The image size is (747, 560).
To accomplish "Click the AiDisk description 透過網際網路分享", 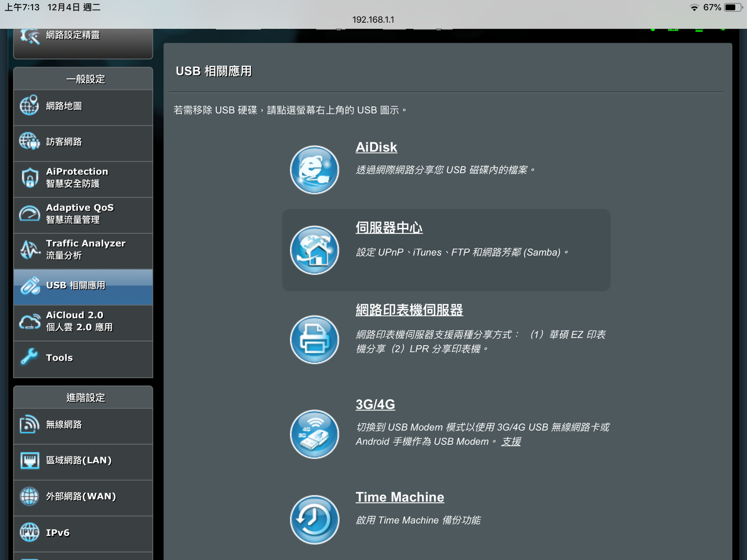I will [445, 170].
